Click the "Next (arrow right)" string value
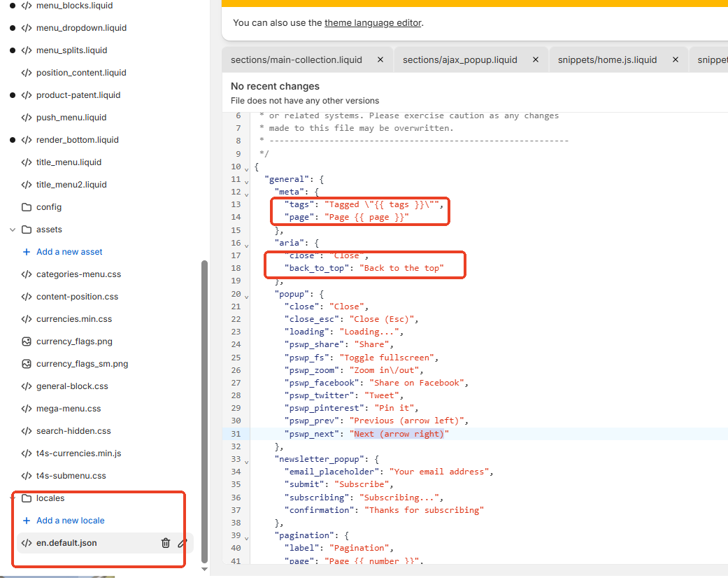The width and height of the screenshot is (728, 578). (x=399, y=434)
